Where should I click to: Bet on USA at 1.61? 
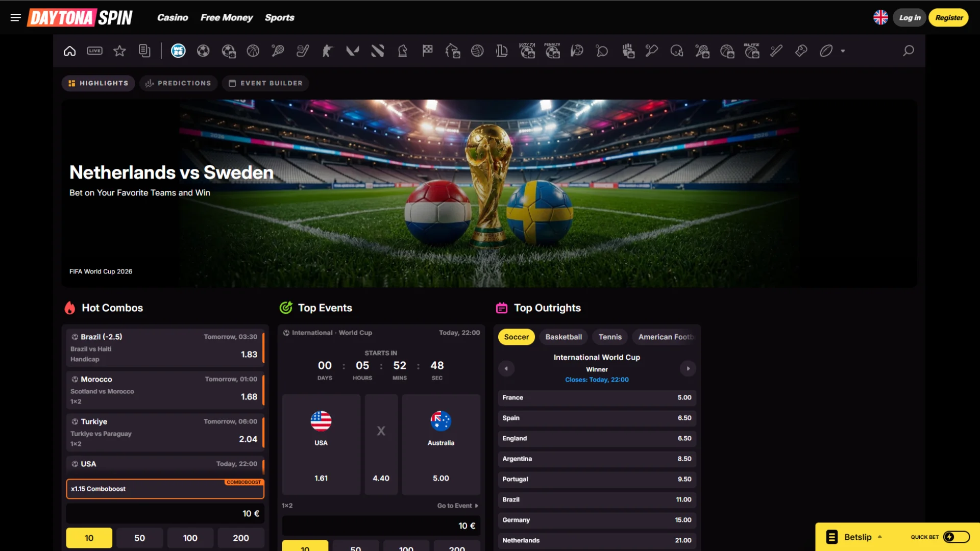click(321, 444)
